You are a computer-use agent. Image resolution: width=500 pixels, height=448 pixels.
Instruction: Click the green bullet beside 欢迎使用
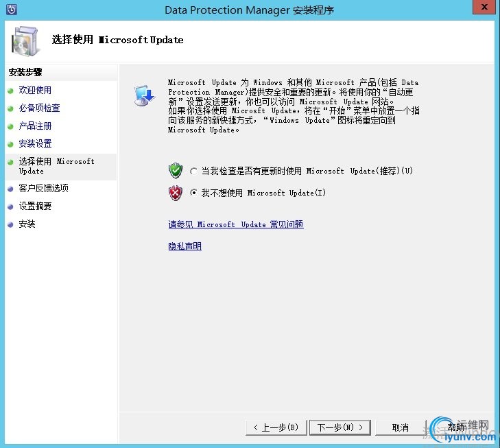10,91
